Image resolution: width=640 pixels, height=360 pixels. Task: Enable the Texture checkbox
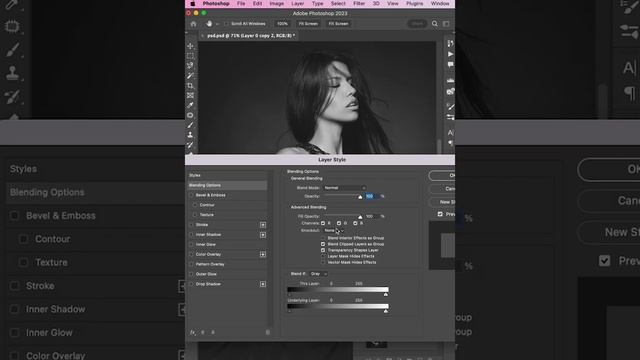click(x=195, y=215)
